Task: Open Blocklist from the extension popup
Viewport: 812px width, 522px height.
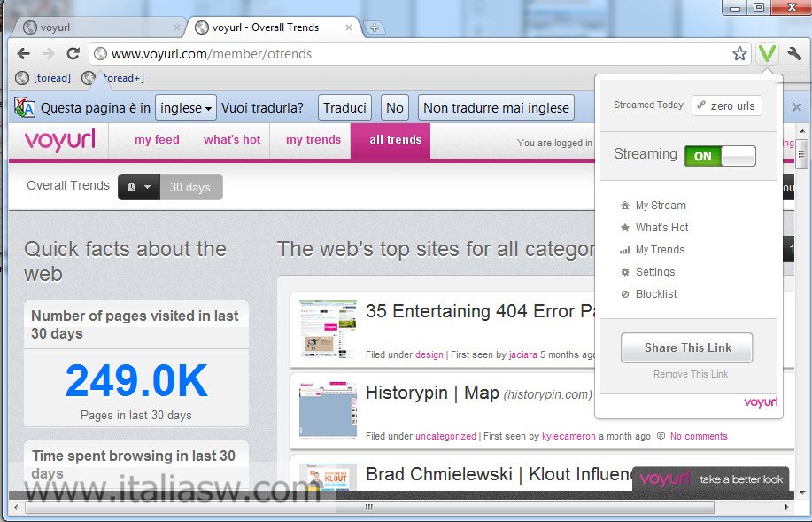Action: 655,294
